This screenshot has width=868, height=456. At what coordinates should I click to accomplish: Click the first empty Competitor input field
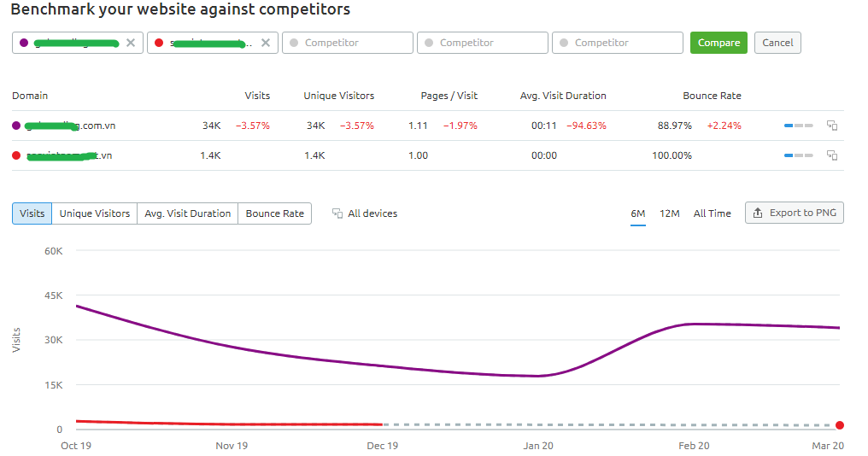click(x=347, y=43)
